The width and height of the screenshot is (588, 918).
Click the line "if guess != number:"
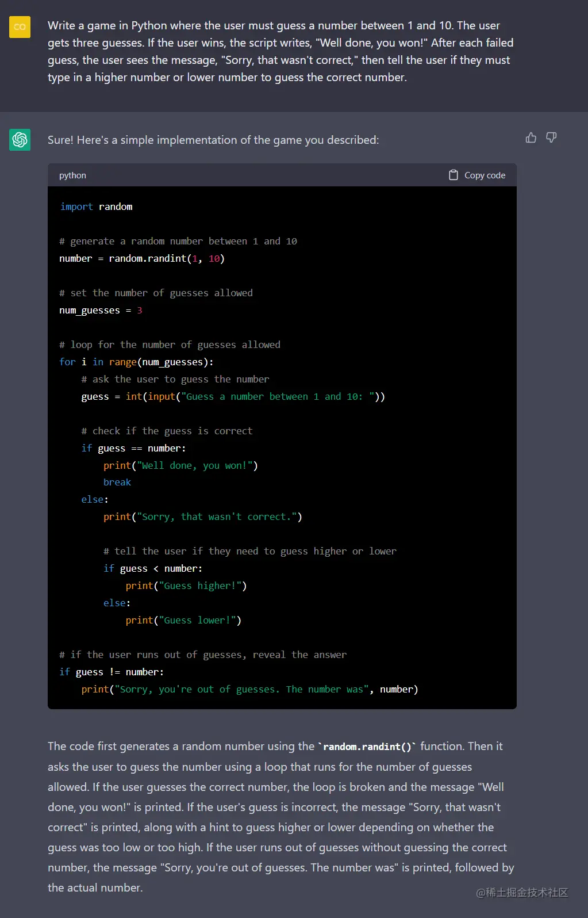click(x=112, y=672)
